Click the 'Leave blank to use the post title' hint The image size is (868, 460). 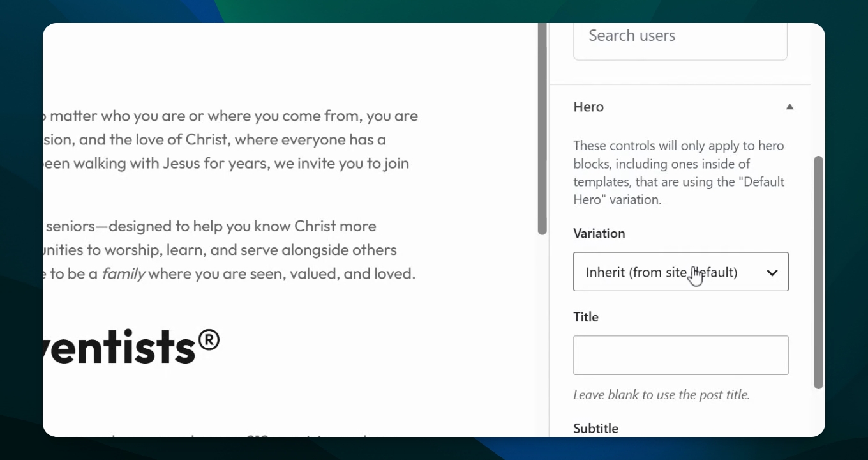pos(661,395)
